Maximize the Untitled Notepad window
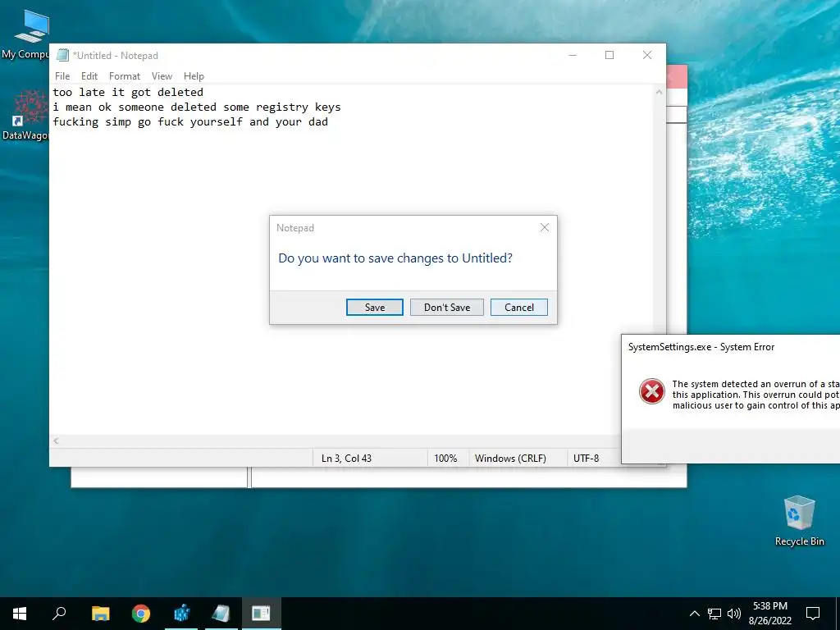 [x=609, y=55]
